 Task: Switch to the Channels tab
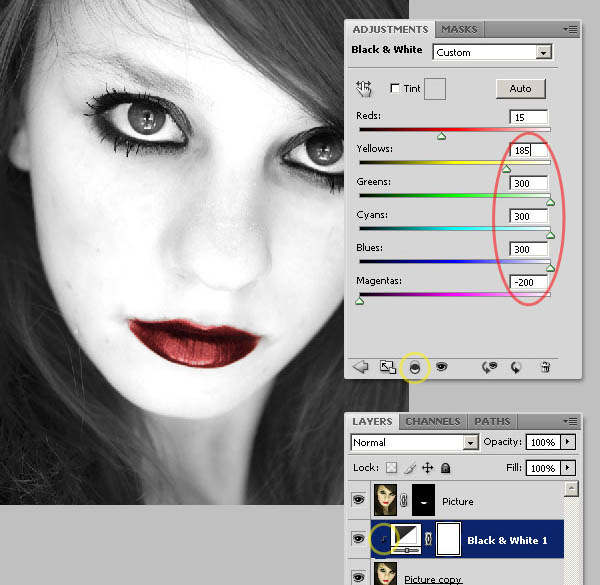tap(433, 421)
